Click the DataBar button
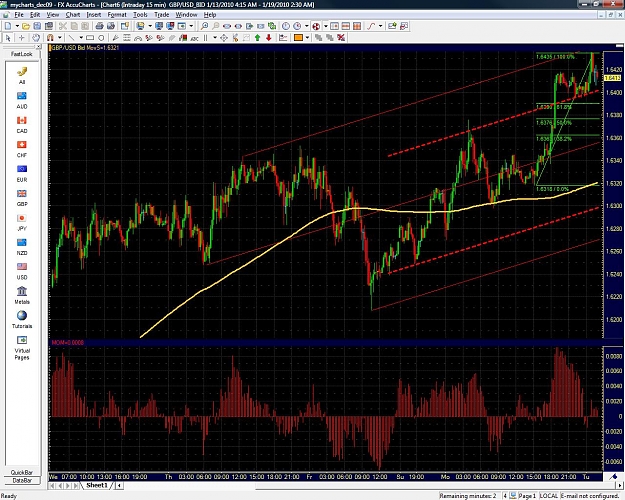The image size is (625, 500). coord(22,480)
